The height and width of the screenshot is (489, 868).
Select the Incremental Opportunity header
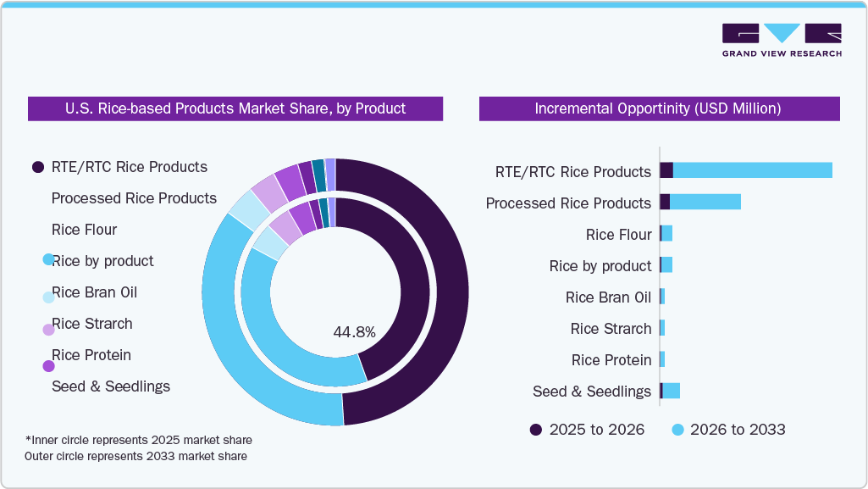(x=660, y=108)
